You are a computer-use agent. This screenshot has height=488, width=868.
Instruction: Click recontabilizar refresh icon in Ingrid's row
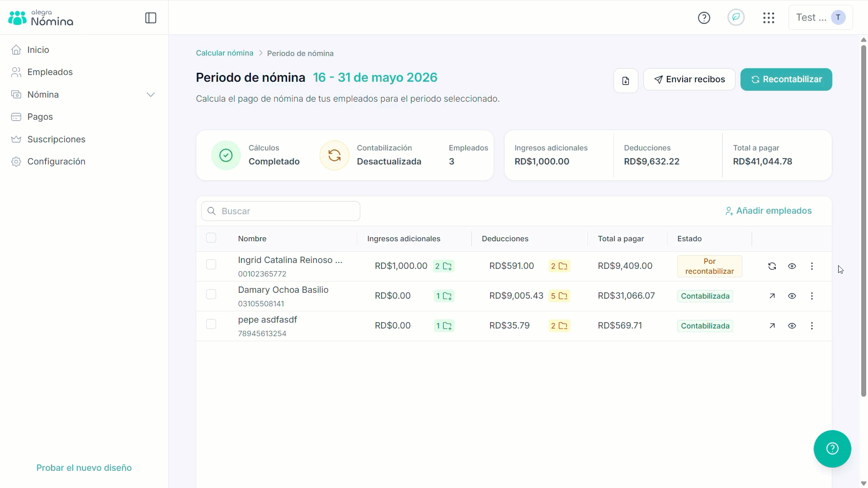pos(772,266)
